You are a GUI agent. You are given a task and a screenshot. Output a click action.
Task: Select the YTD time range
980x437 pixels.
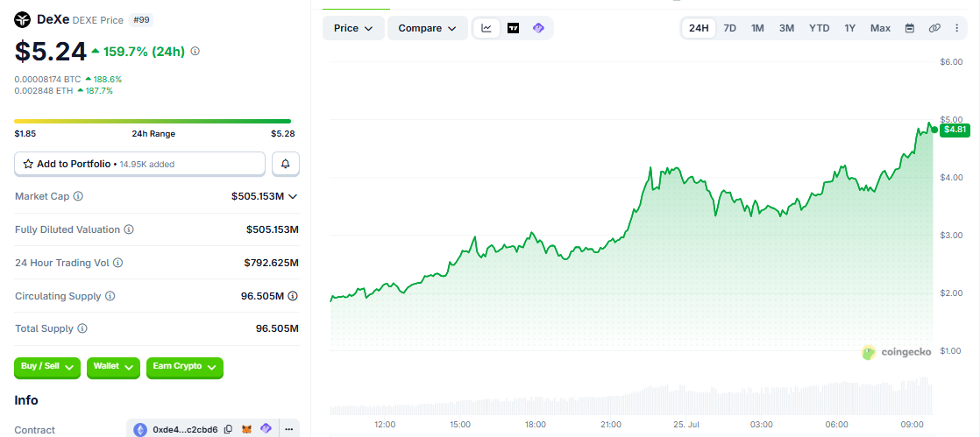(820, 28)
